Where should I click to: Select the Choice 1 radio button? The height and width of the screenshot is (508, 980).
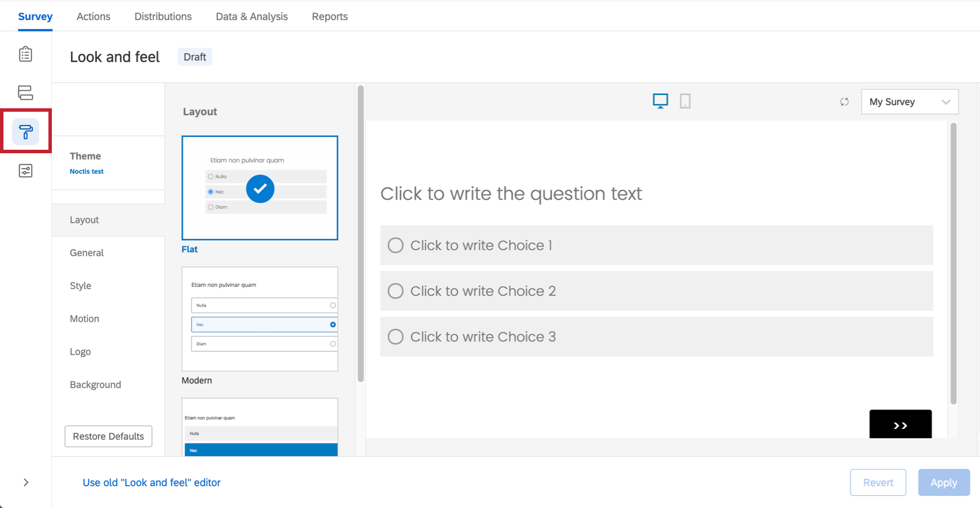[395, 245]
